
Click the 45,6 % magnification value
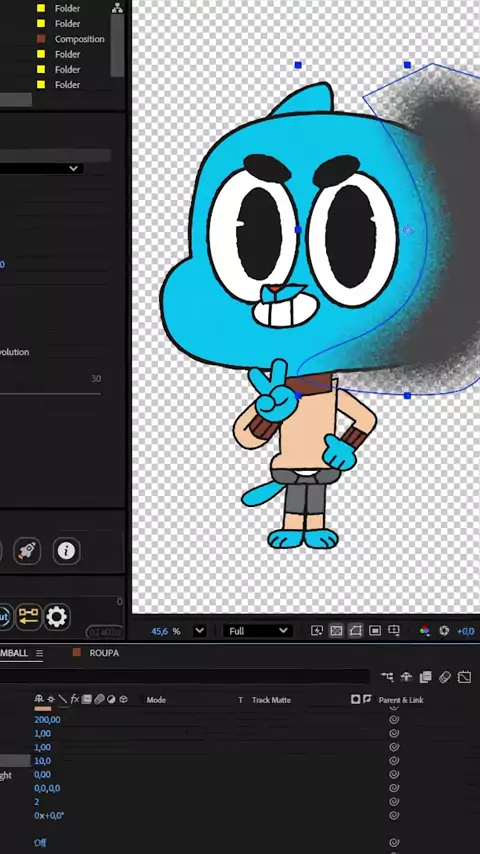[x=160, y=631]
